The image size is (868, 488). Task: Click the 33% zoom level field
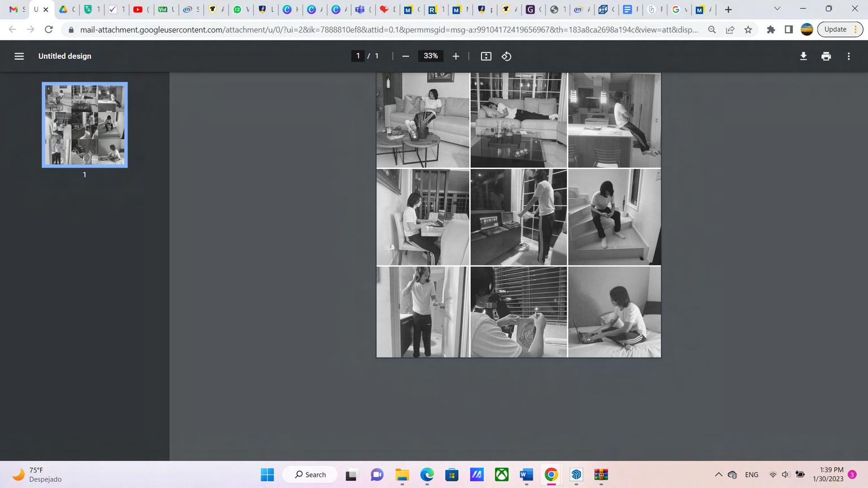[x=431, y=56]
